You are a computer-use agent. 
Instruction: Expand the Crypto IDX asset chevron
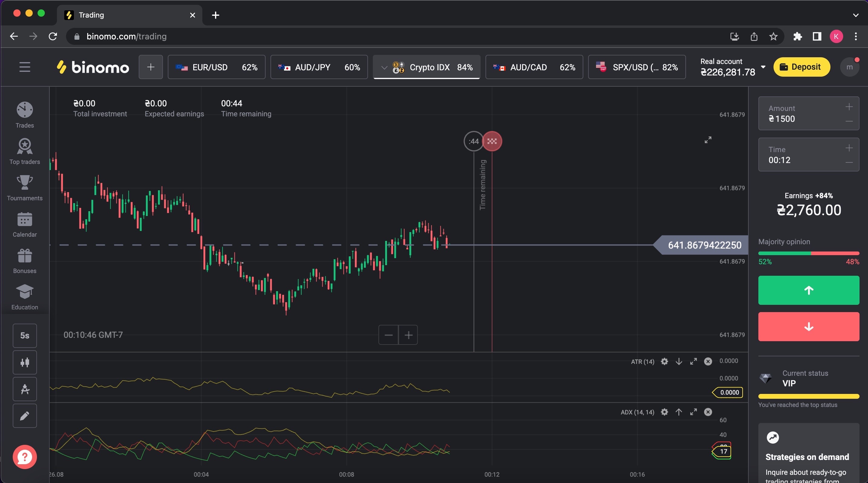tap(384, 67)
